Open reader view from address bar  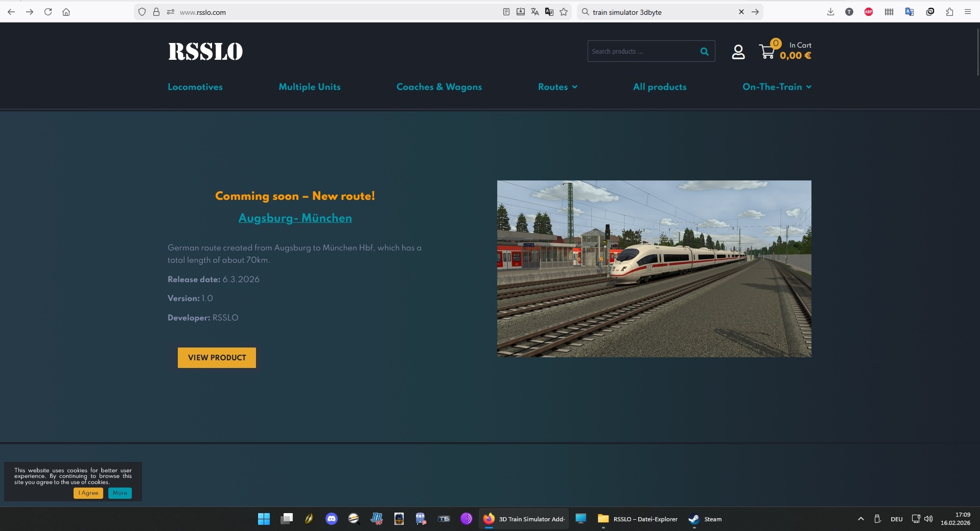pos(506,12)
